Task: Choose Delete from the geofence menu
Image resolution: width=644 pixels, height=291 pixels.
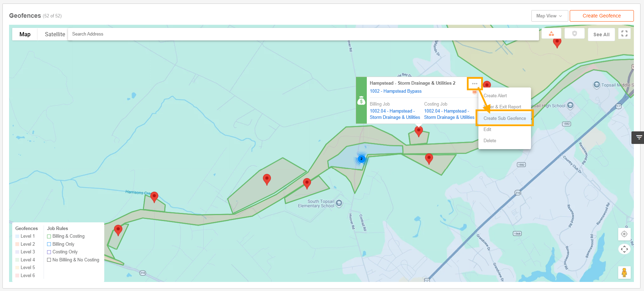Action: [x=505, y=140]
